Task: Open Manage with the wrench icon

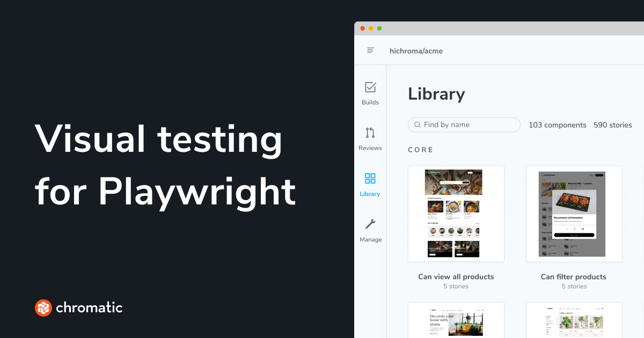Action: click(370, 224)
